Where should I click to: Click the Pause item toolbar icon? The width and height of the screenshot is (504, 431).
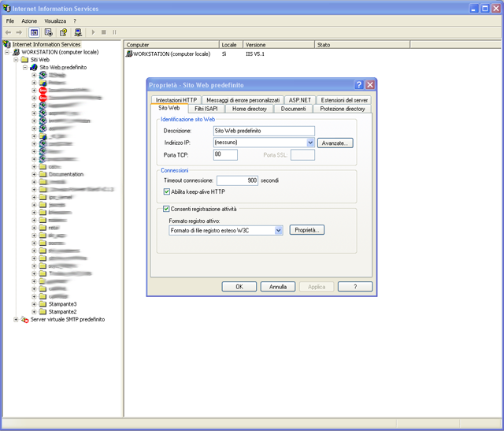(x=114, y=32)
